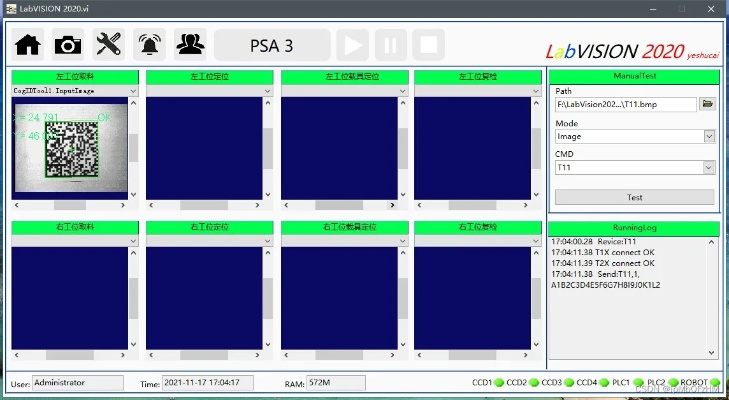This screenshot has width=729, height=400.
Task: Click the ROBOT green status indicator
Action: click(714, 383)
